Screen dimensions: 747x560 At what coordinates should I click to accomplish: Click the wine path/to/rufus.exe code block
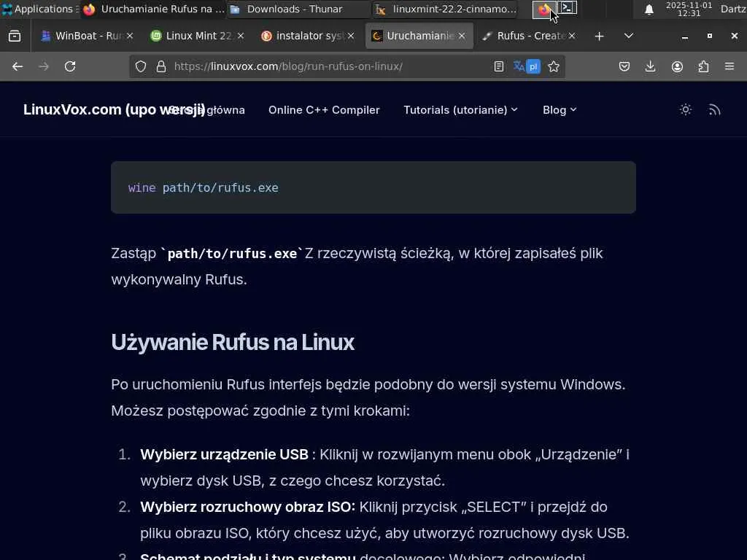click(373, 187)
